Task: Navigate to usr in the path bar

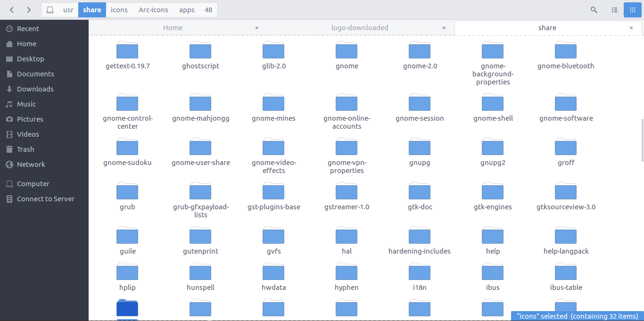Action: point(68,10)
